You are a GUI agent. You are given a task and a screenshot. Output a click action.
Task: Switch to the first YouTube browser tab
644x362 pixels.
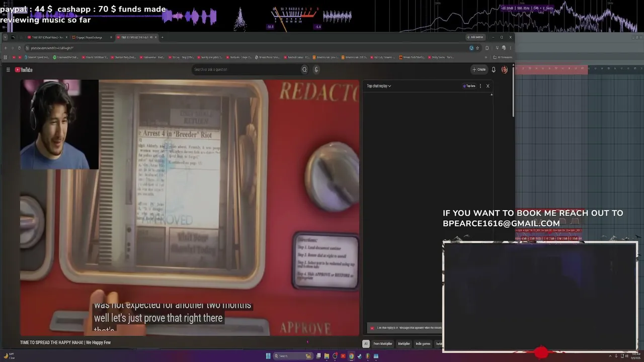(46, 37)
